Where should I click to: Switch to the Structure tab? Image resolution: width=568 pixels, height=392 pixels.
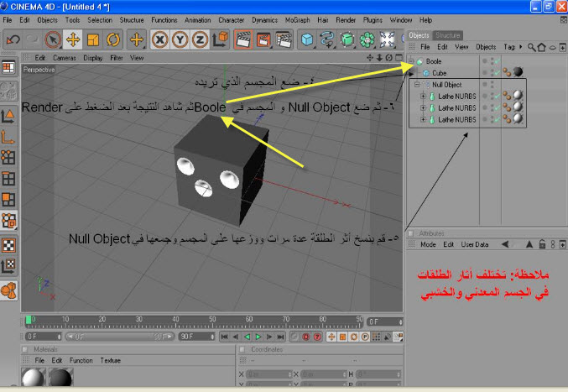448,35
